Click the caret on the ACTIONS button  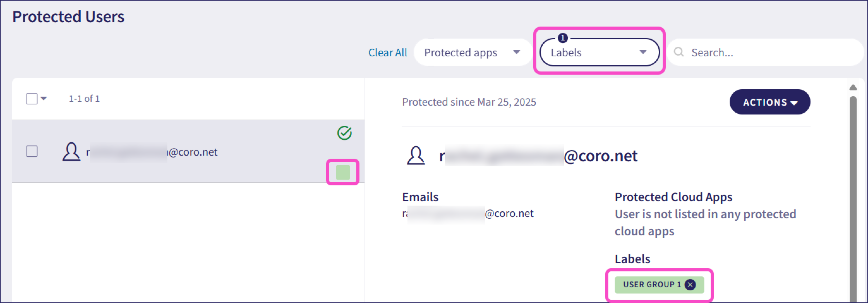click(794, 103)
